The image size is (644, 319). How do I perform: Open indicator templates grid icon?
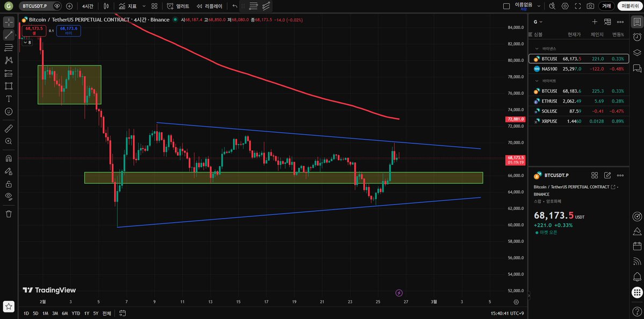[154, 6]
